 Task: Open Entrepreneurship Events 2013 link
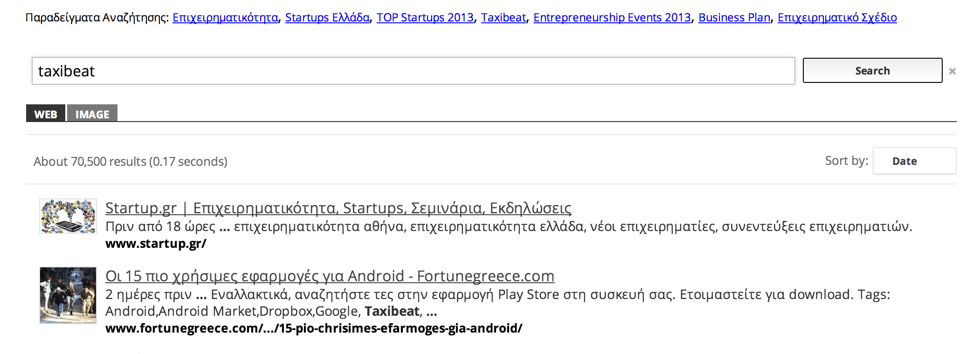pos(612,18)
